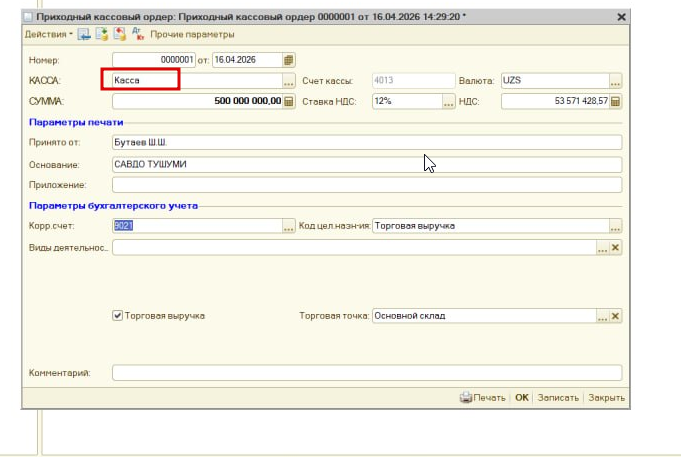The height and width of the screenshot is (457, 681).
Task: Click the Комментарий input field
Action: [x=367, y=373]
